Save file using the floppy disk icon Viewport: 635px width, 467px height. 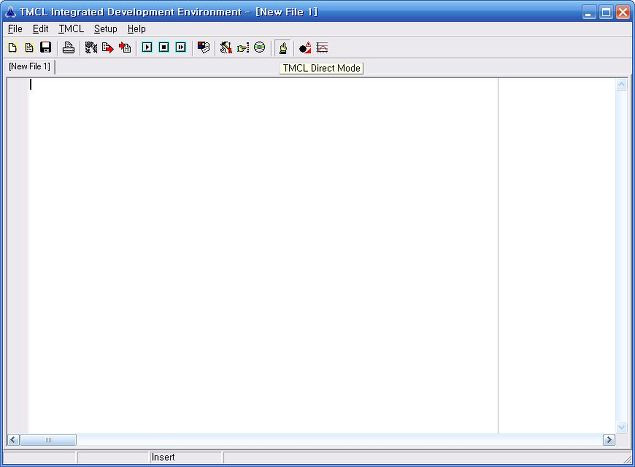click(45, 48)
